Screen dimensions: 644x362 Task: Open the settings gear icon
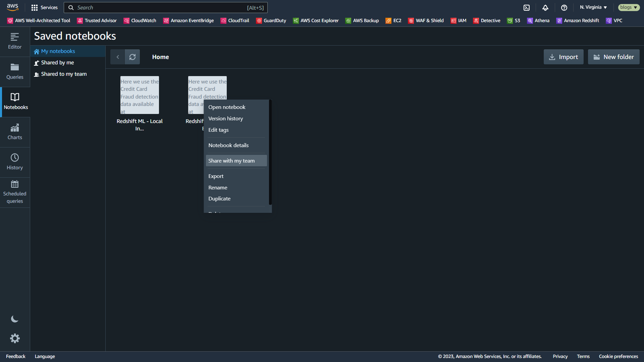15,338
